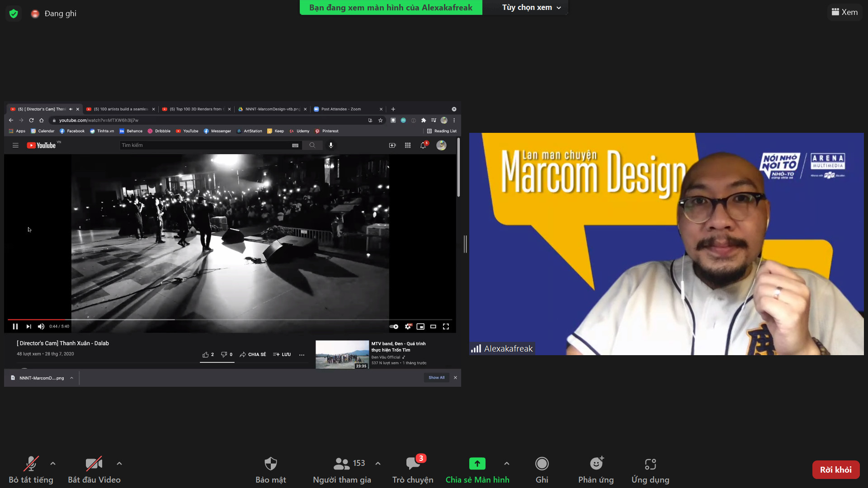
Task: Unmute the microphone via Bỏ tắt tiếng
Action: tap(31, 470)
